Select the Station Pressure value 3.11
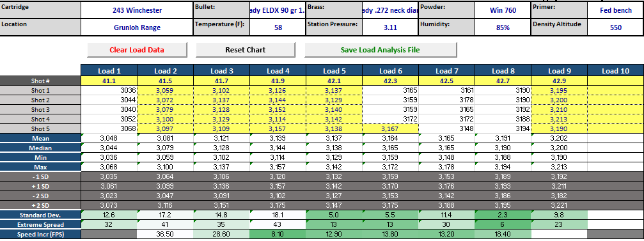 pos(390,27)
